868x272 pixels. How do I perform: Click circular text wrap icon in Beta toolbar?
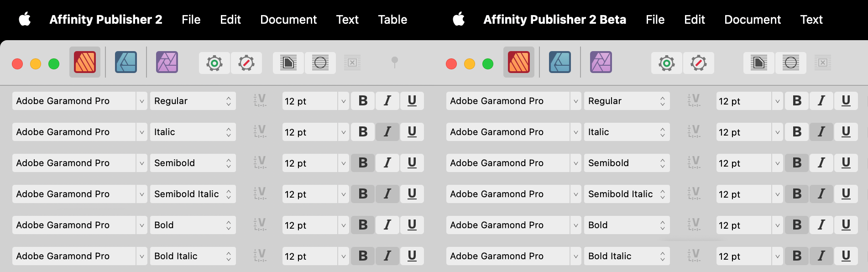click(x=791, y=63)
